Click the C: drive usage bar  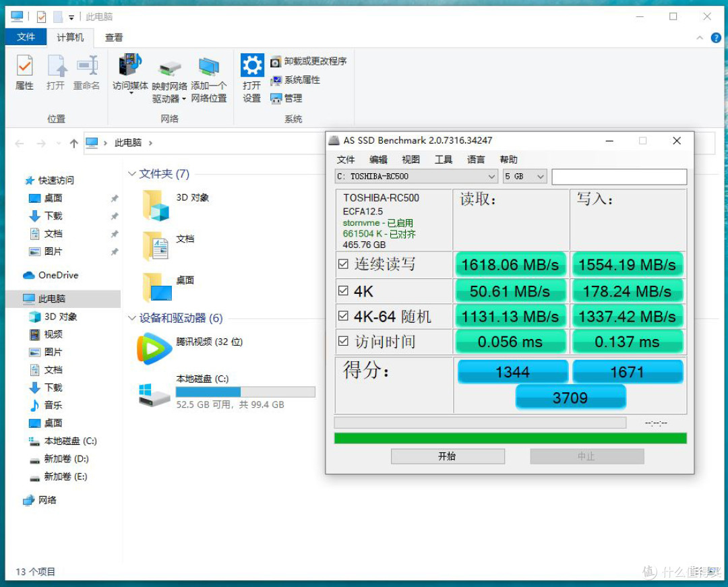[x=245, y=392]
